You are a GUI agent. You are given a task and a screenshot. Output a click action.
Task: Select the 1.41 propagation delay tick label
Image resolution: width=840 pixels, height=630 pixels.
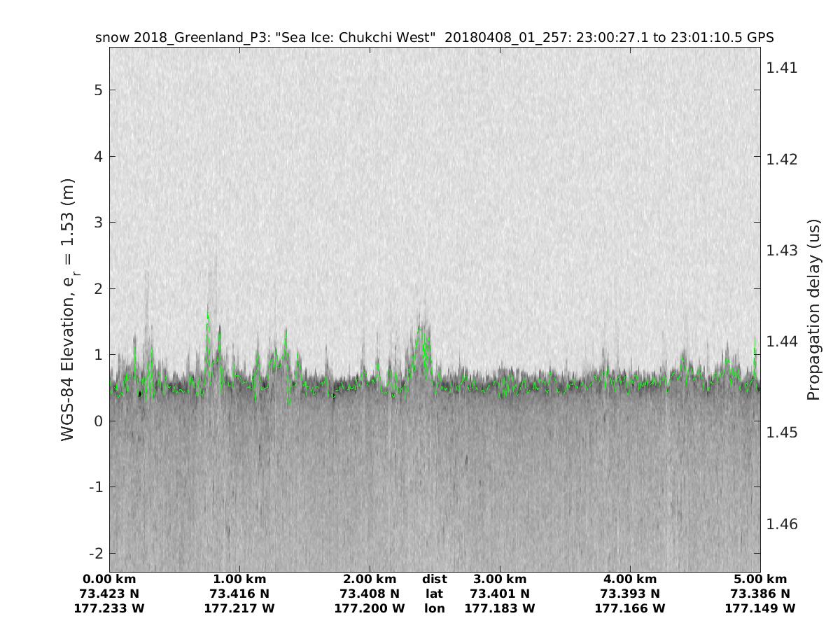(x=781, y=68)
